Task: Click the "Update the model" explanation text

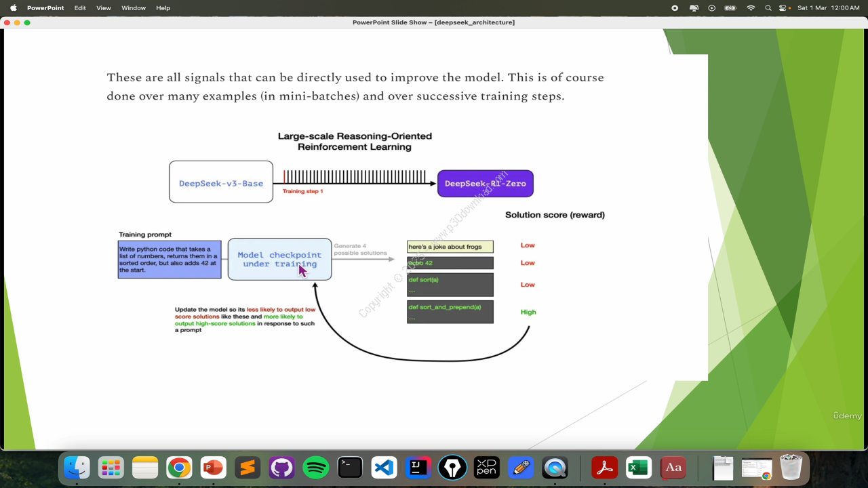Action: coord(245,319)
